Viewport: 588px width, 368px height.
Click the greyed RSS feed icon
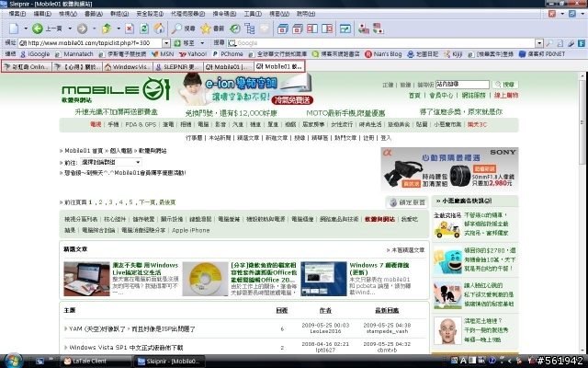pyautogui.click(x=265, y=29)
